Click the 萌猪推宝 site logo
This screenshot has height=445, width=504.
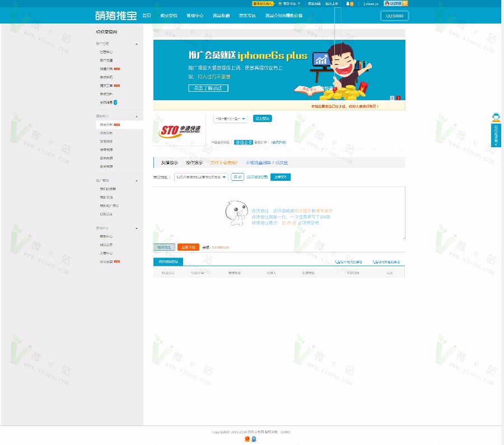[116, 16]
